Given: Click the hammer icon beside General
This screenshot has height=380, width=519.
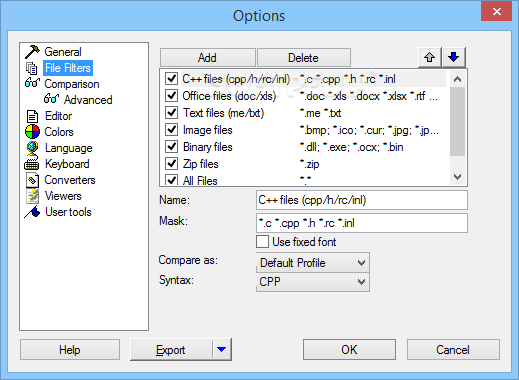Looking at the screenshot, I should 32,52.
